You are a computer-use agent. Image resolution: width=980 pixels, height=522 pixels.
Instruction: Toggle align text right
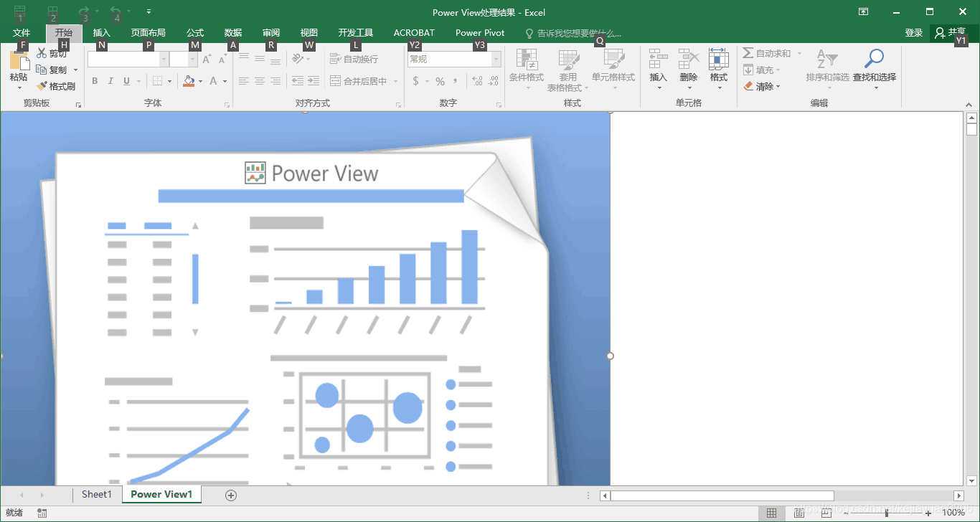click(275, 81)
